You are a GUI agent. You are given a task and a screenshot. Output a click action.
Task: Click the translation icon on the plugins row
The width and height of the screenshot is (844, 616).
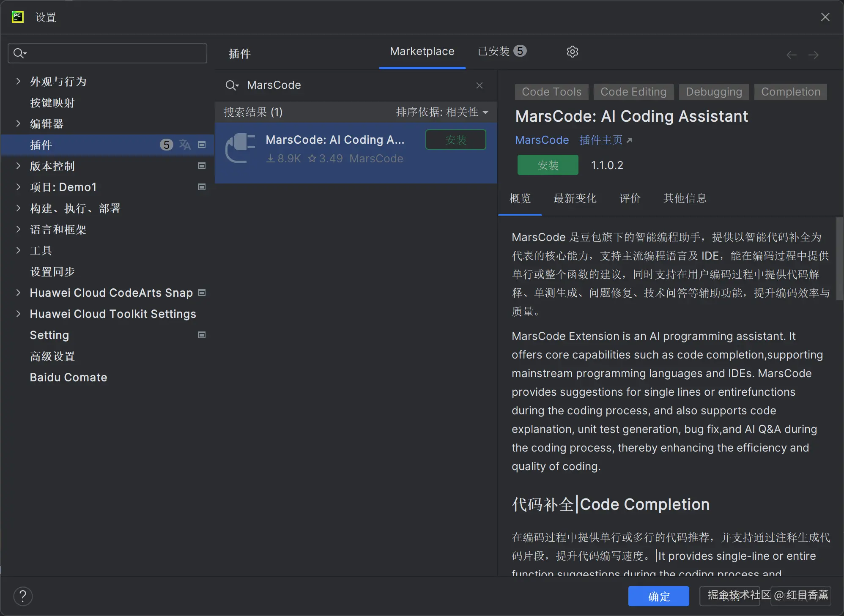(185, 145)
